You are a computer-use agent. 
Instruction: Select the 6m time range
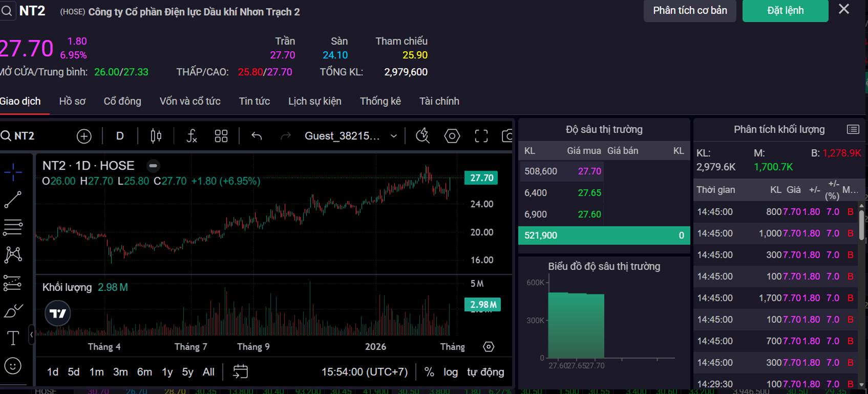tap(144, 372)
